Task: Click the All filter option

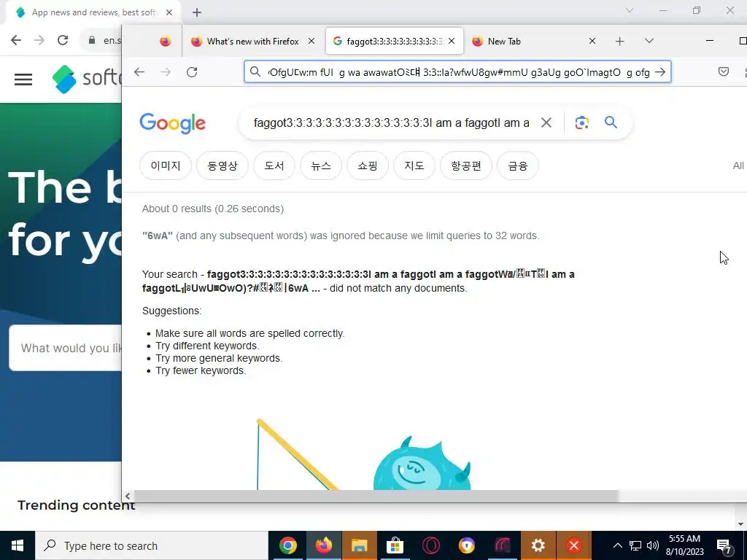Action: click(x=738, y=166)
